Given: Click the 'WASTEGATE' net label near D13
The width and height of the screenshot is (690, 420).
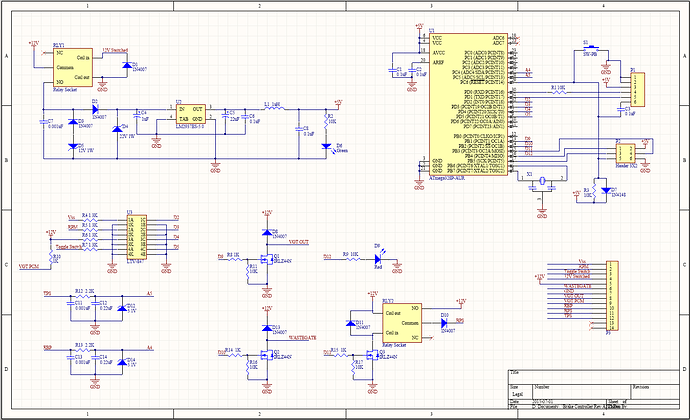Looking at the screenshot, I should pyautogui.click(x=302, y=338).
